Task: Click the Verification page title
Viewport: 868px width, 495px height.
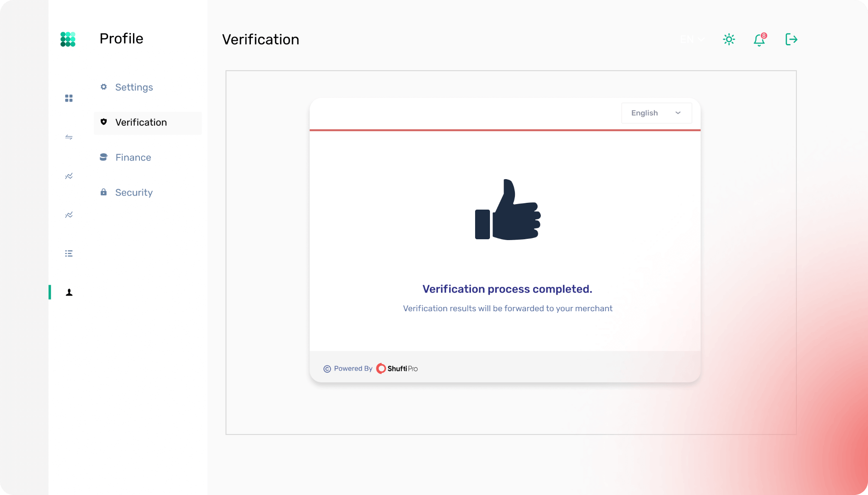Action: 261,39
